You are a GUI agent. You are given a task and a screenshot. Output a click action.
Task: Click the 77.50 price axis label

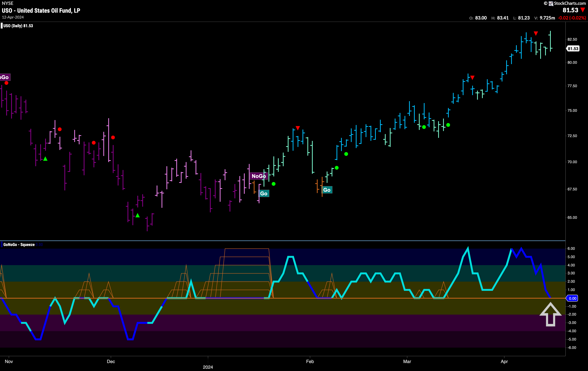pyautogui.click(x=572, y=86)
